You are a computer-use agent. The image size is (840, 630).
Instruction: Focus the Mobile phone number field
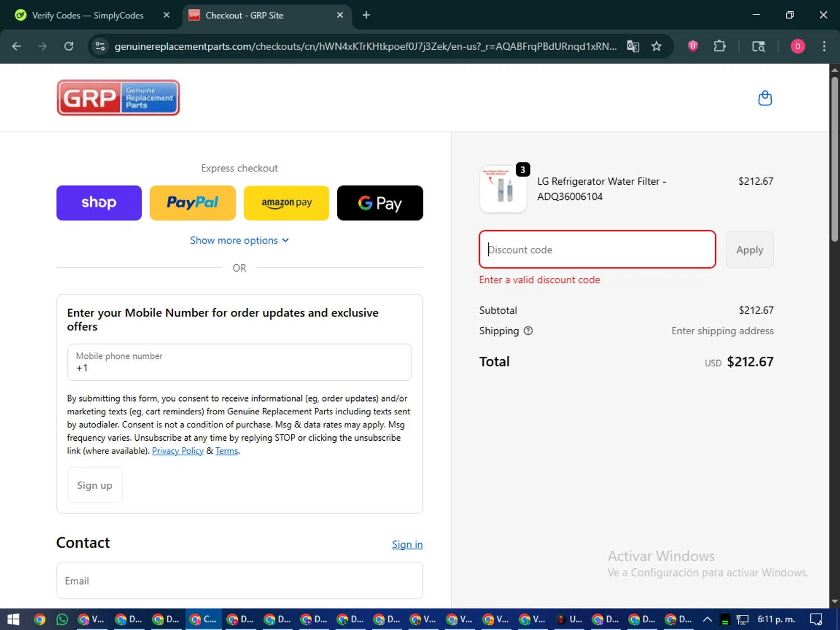[240, 362]
